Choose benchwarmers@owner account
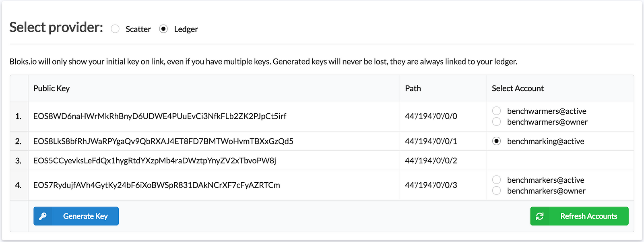 coord(497,122)
